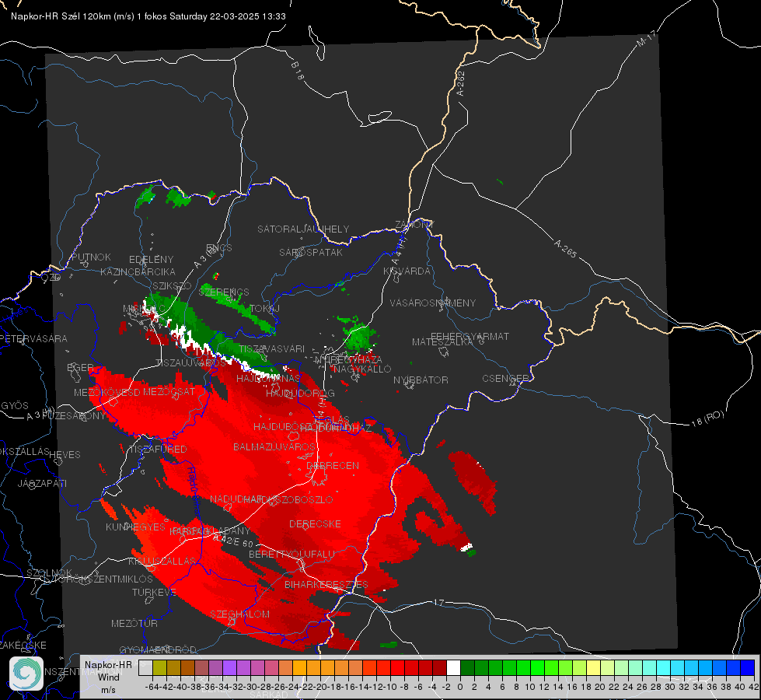Click the SATORALJAUJHELY label
The image size is (761, 700).
tap(303, 229)
